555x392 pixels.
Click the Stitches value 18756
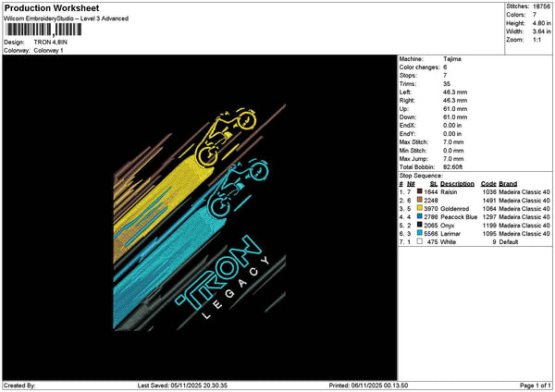click(541, 6)
